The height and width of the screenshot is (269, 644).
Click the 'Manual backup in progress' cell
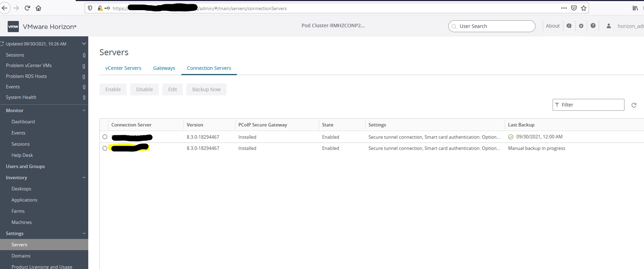point(537,148)
